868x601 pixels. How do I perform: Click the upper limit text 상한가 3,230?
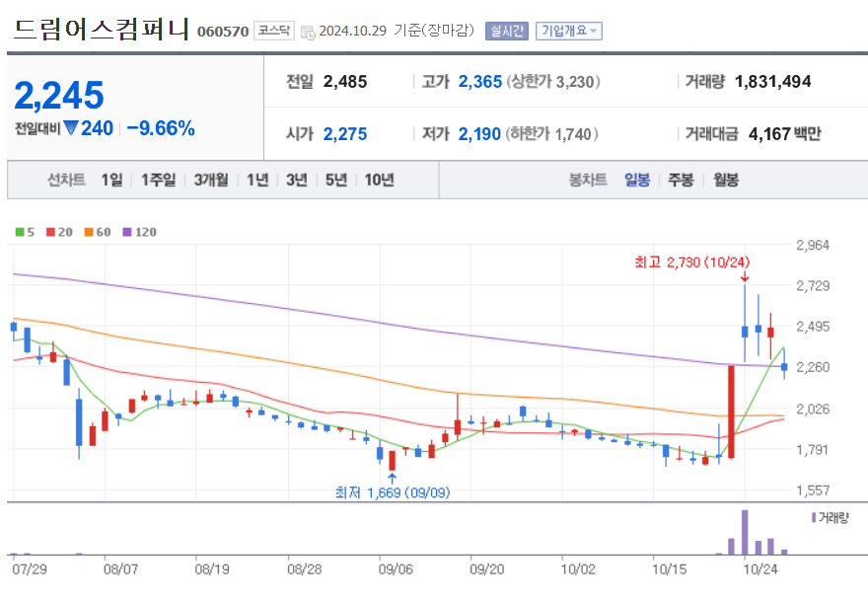point(553,82)
